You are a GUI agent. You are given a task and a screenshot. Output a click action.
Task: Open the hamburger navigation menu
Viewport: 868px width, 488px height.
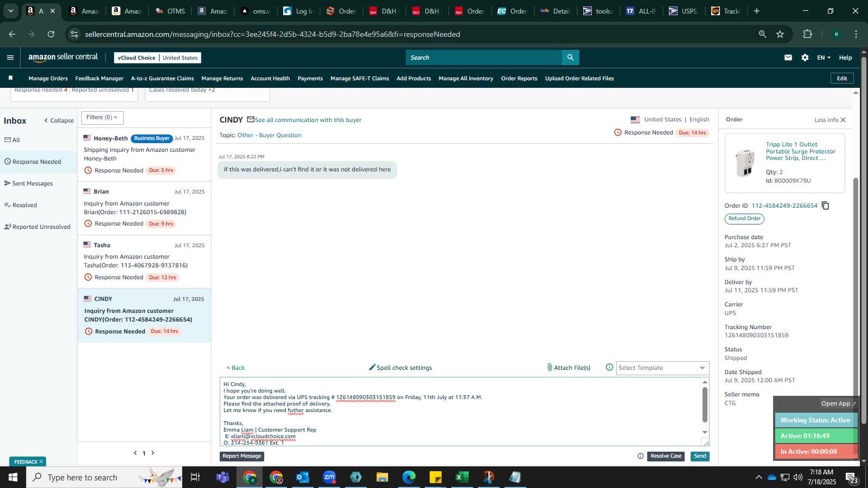pos(10,57)
